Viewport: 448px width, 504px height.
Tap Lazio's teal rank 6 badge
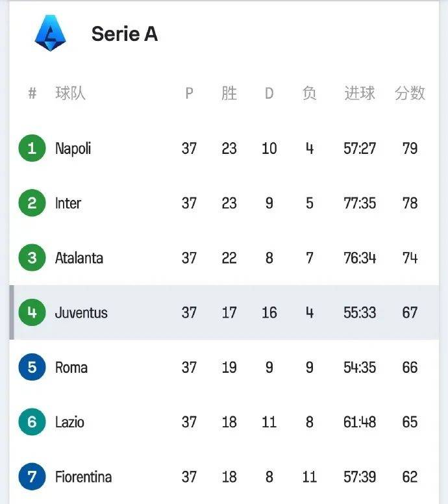pyautogui.click(x=32, y=422)
